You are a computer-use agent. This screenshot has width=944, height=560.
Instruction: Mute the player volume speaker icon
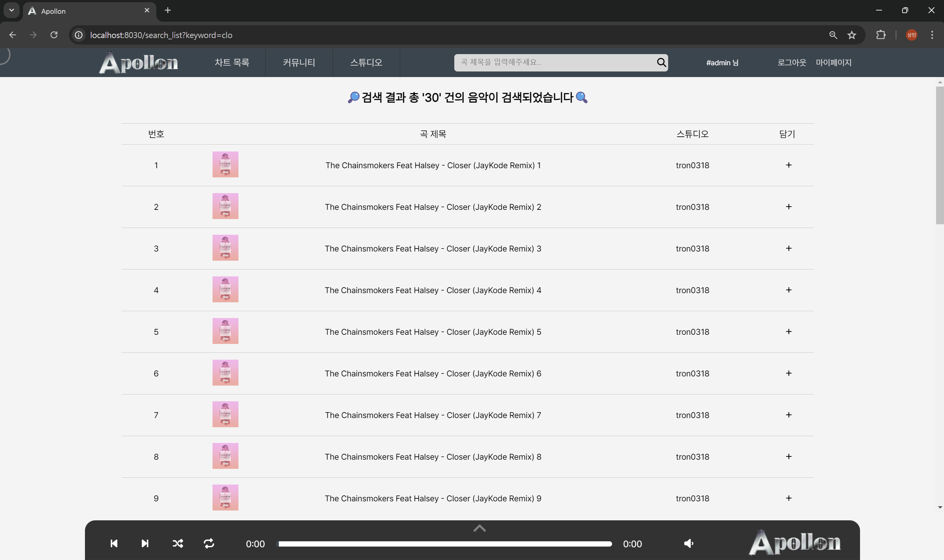pyautogui.click(x=688, y=543)
